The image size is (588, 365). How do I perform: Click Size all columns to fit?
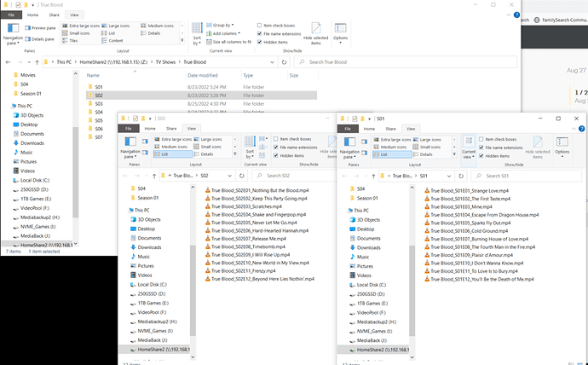click(228, 42)
